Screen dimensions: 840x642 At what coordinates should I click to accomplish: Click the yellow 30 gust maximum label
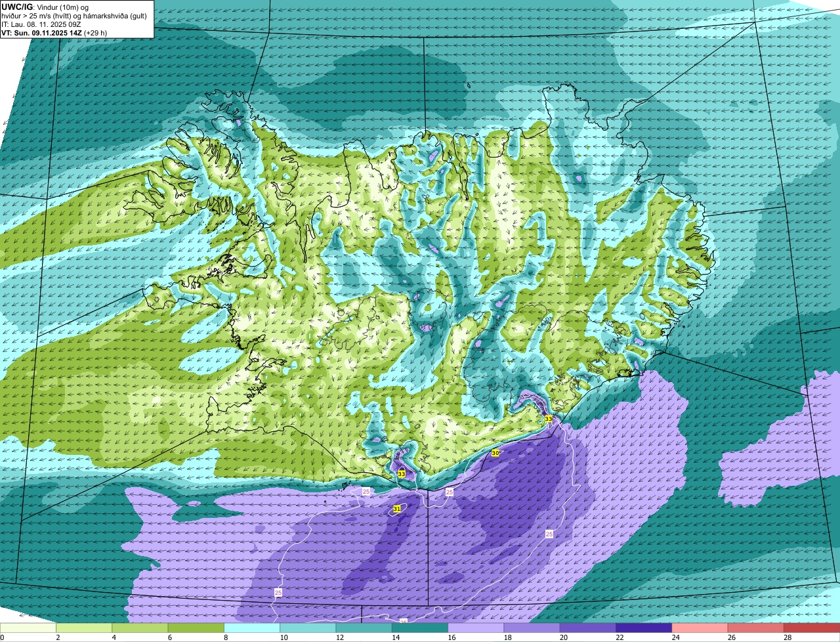click(495, 453)
